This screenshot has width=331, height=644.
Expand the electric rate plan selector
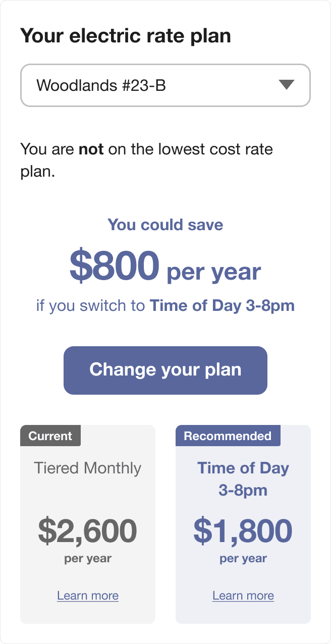pos(165,85)
